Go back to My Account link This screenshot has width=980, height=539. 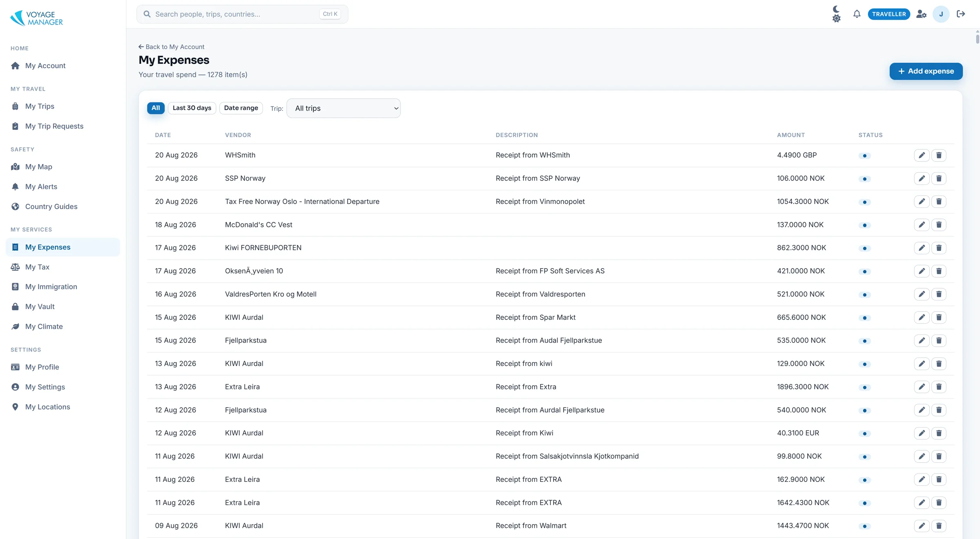[171, 47]
